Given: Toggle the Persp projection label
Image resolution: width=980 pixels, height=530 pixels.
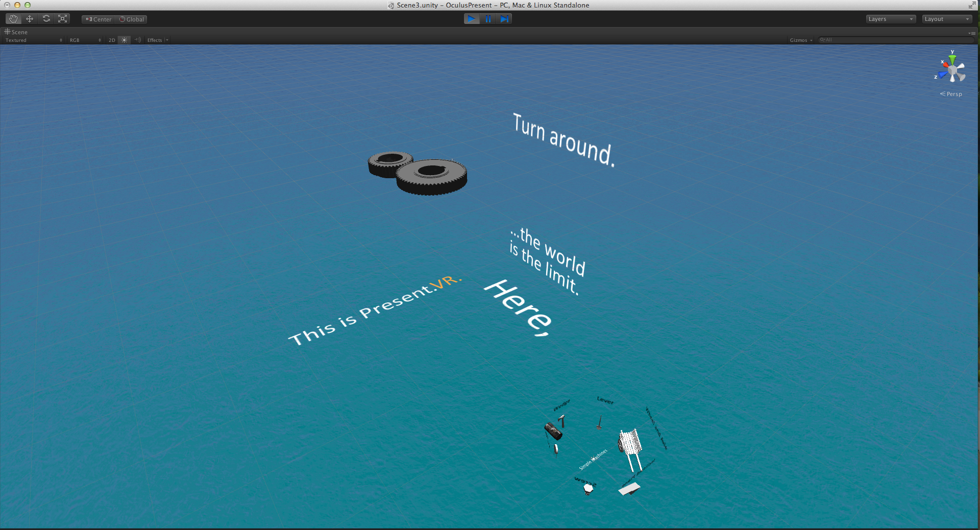Looking at the screenshot, I should (951, 94).
